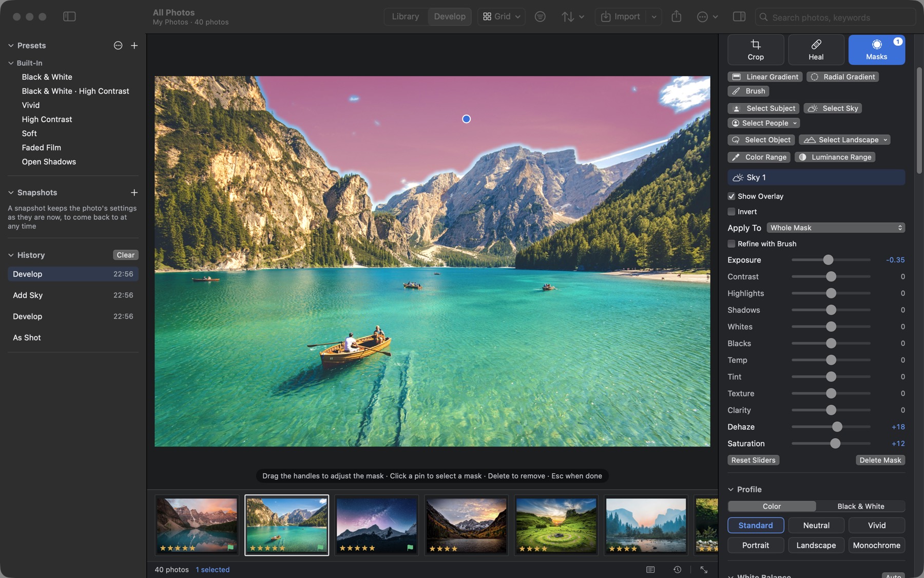924x578 pixels.
Task: Collapse the History section
Action: tap(11, 255)
